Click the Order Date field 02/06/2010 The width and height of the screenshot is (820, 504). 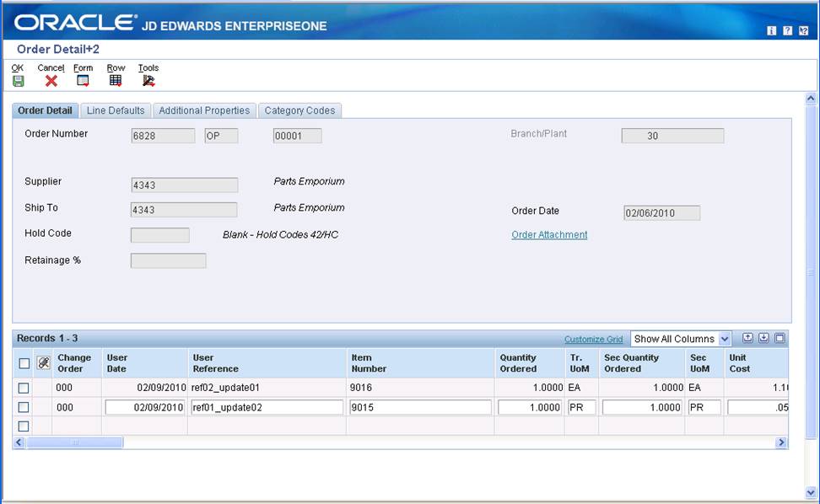661,213
